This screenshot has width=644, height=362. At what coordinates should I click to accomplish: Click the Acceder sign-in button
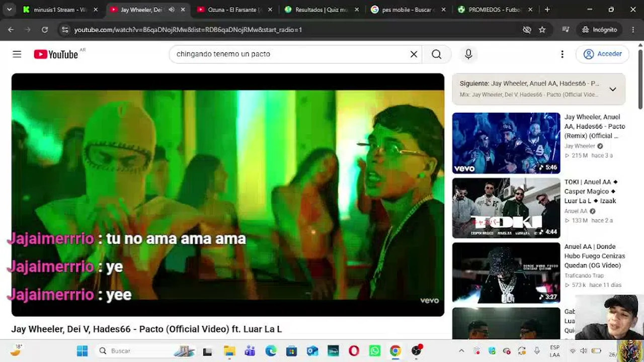(x=603, y=54)
